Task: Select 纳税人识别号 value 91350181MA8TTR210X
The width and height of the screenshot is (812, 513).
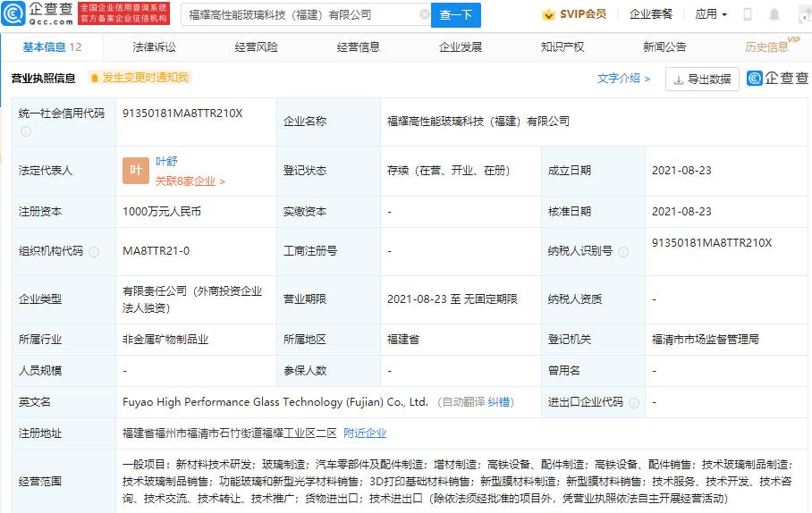Action: [712, 243]
